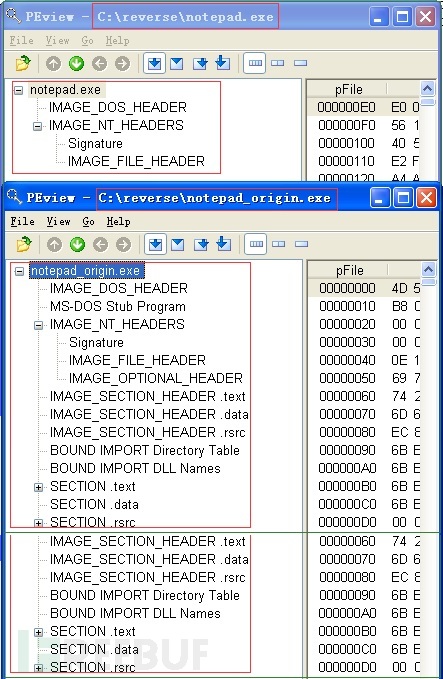443x679 pixels.
Task: Click the magnifier app icon in the notepad.exe title bar
Action: coord(13,16)
